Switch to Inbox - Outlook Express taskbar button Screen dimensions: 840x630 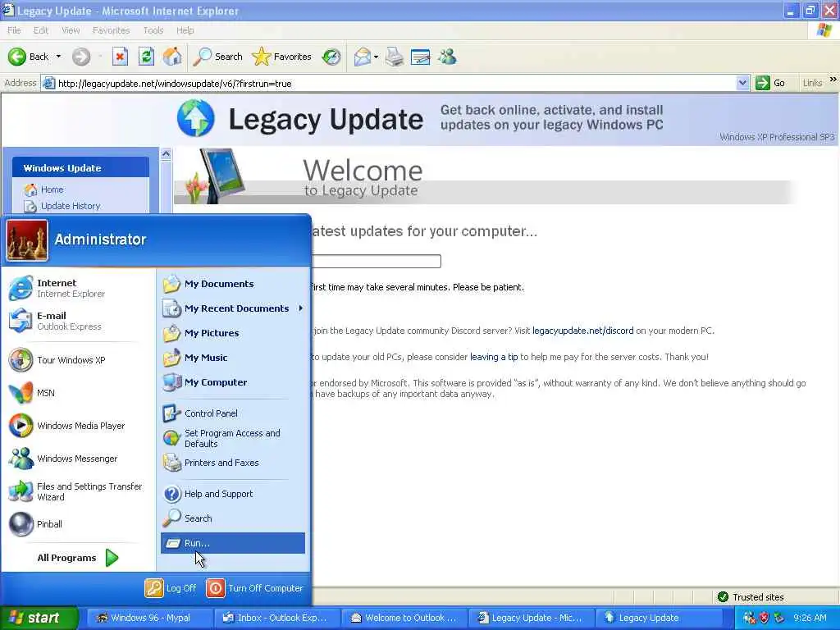[276, 618]
